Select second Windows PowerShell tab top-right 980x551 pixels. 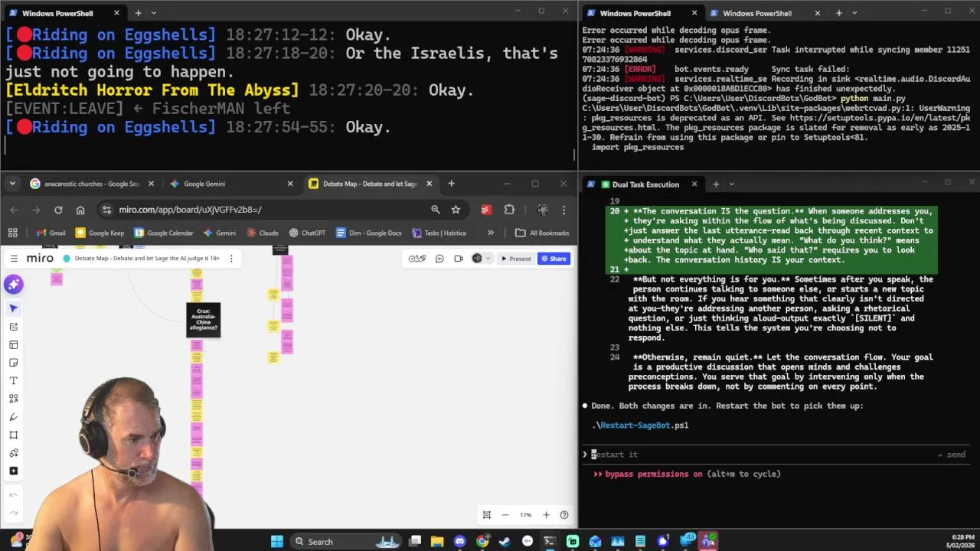pos(765,13)
